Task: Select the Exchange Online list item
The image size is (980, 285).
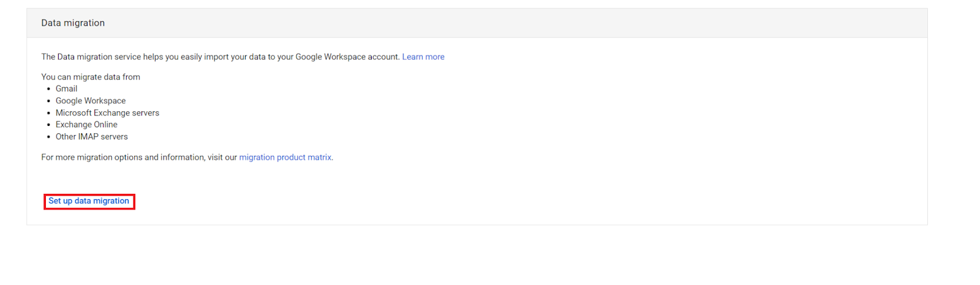Action: tap(86, 125)
